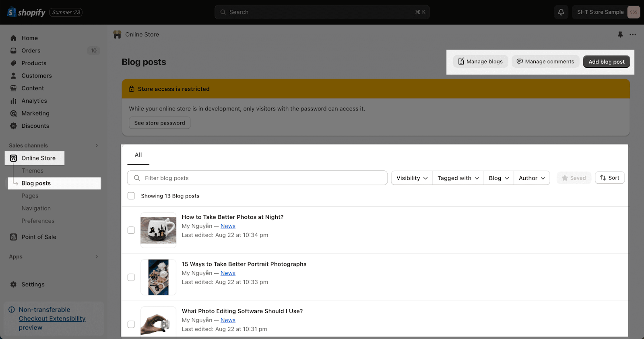Click the search magnifier icon in top bar
This screenshot has height=339, width=644.
(223, 12)
